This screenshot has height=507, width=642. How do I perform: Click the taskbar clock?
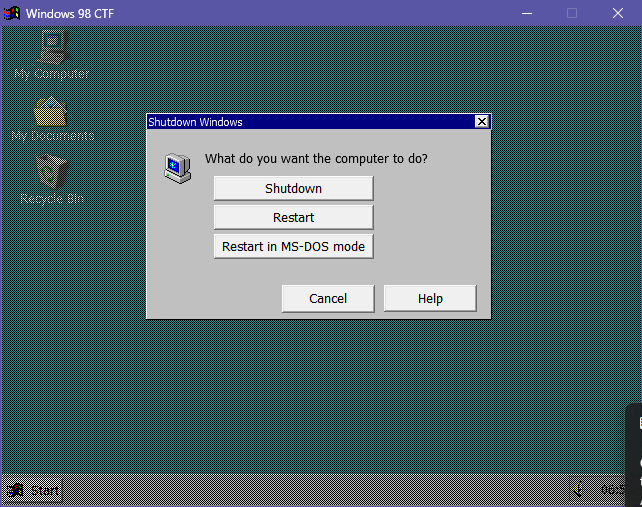(613, 489)
